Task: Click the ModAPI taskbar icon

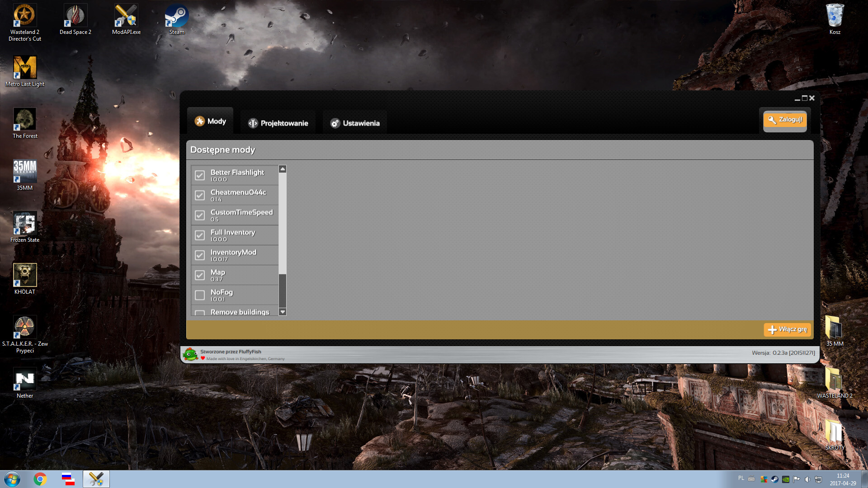Action: [96, 479]
